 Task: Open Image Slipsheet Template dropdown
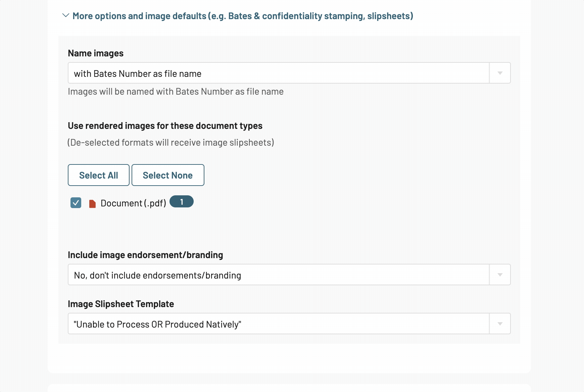[289, 324]
